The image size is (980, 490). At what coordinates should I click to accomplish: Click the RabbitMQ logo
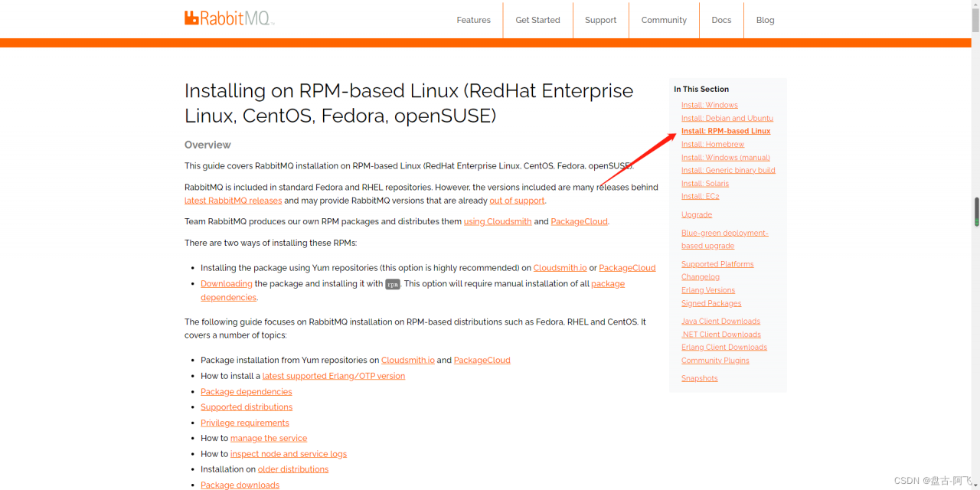(228, 18)
